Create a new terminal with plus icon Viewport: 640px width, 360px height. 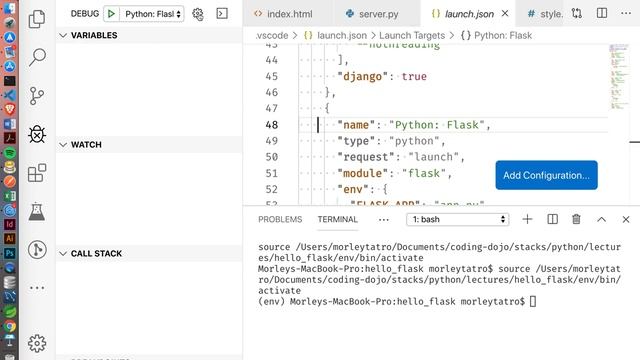coord(527,219)
